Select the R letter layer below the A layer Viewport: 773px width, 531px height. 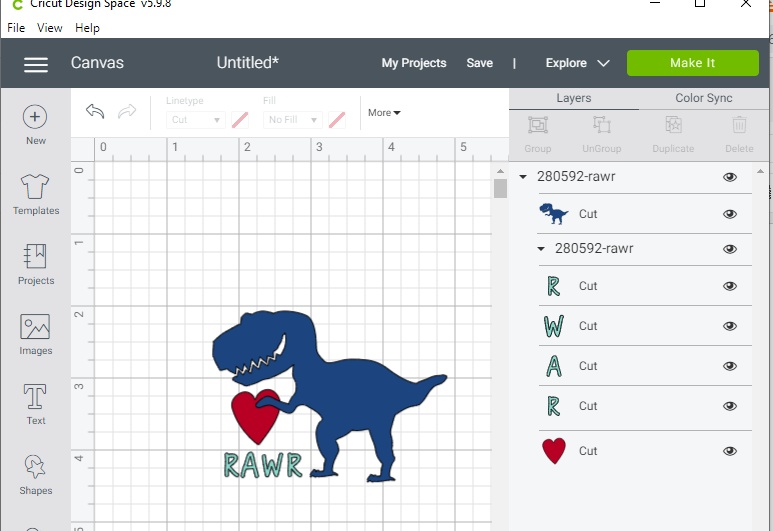(554, 406)
